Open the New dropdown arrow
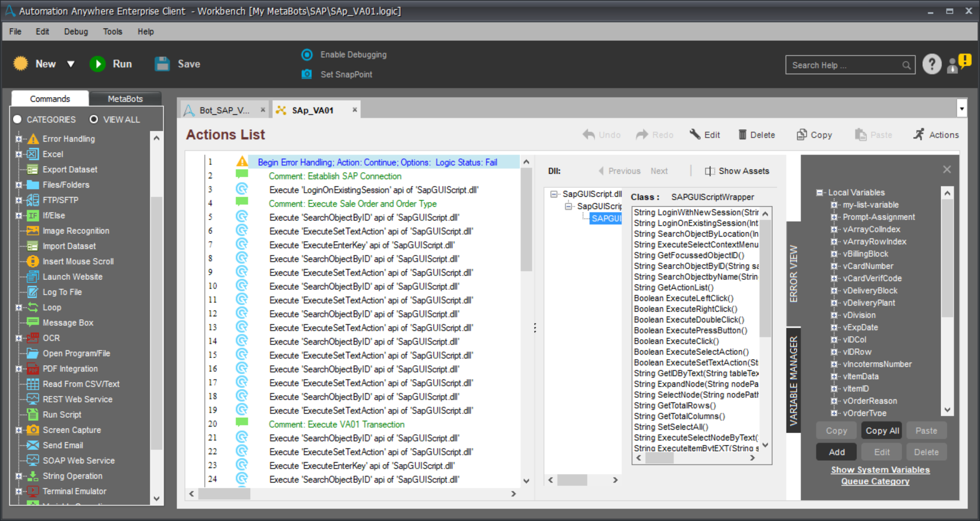 coord(71,64)
